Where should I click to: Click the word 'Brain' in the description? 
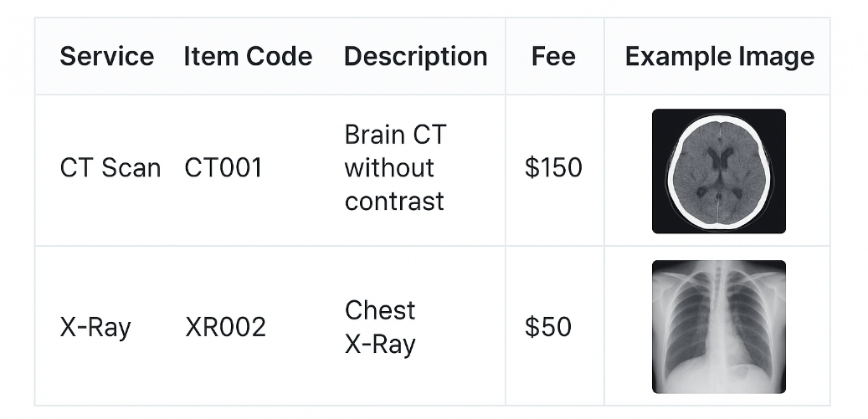click(x=372, y=135)
